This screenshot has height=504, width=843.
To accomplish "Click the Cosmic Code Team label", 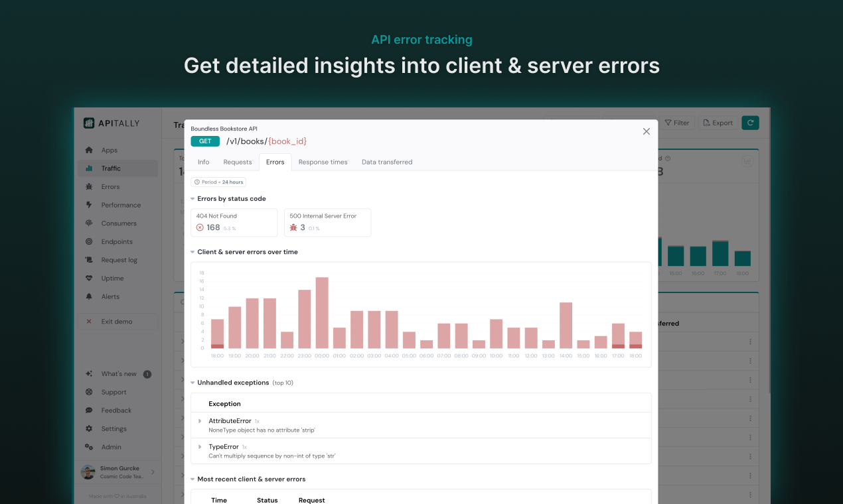I will coord(122,477).
